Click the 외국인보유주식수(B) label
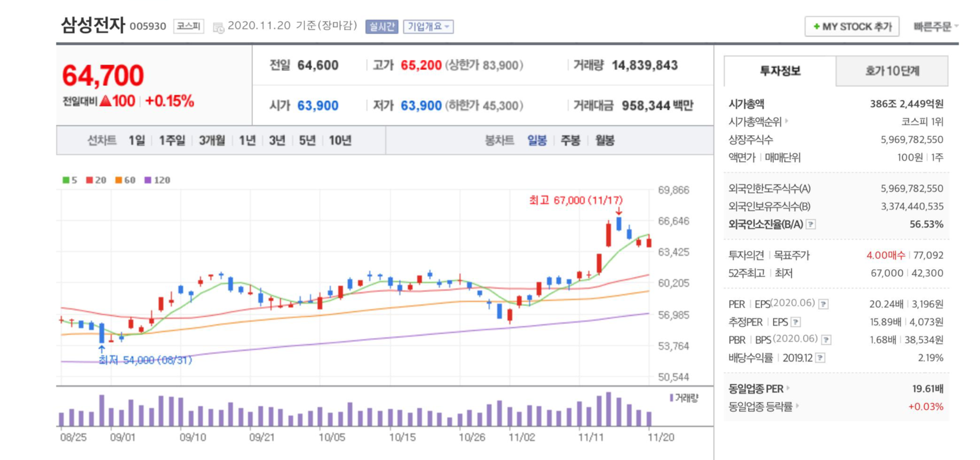Image resolution: width=980 pixels, height=460 pixels. (769, 206)
